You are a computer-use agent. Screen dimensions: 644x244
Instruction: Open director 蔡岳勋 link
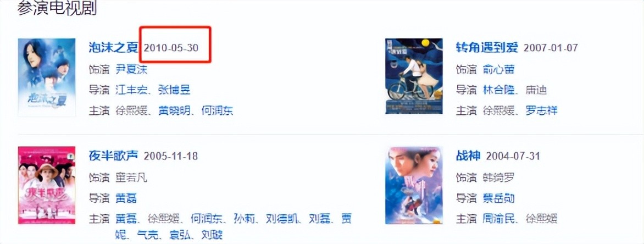(498, 199)
